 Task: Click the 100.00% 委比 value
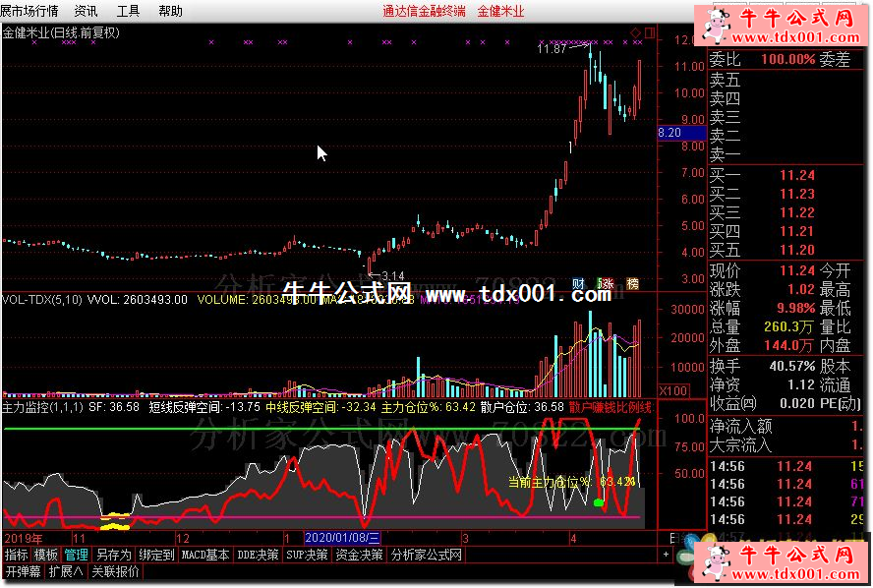click(x=787, y=59)
